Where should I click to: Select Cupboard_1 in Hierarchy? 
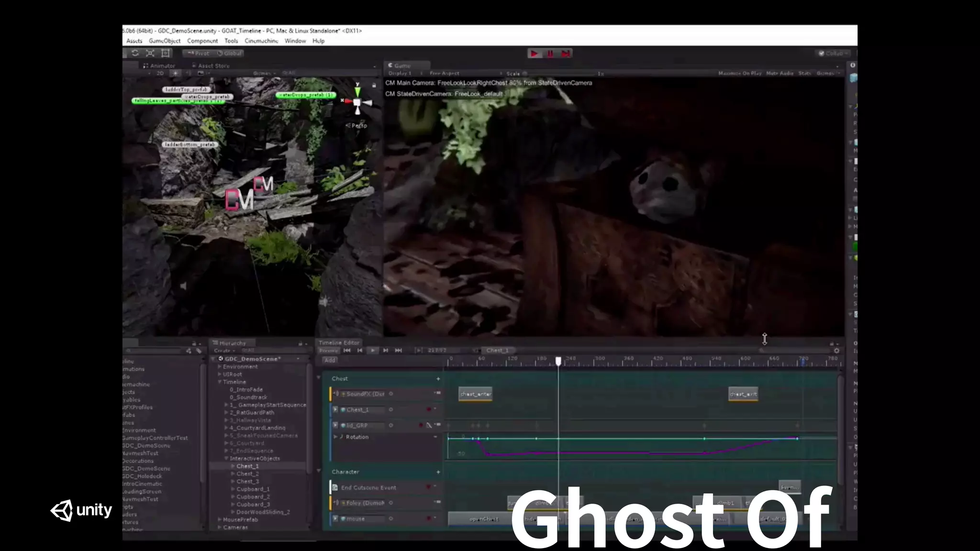[x=253, y=489]
